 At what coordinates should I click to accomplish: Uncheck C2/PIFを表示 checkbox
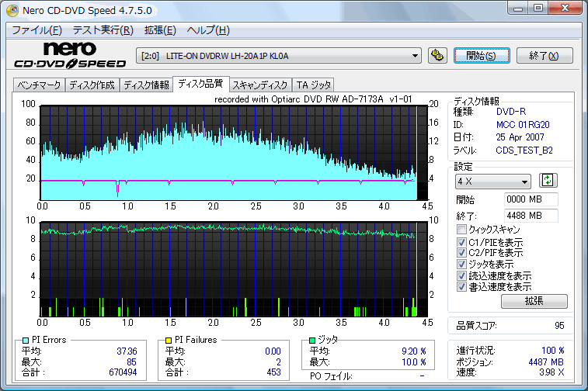[x=461, y=252]
